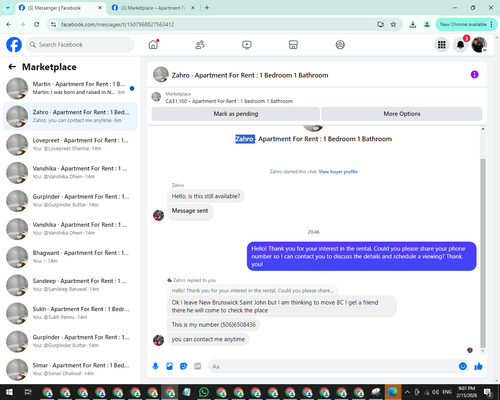Open Chrome profile icon
This screenshot has height=400, width=500.
[427, 24]
